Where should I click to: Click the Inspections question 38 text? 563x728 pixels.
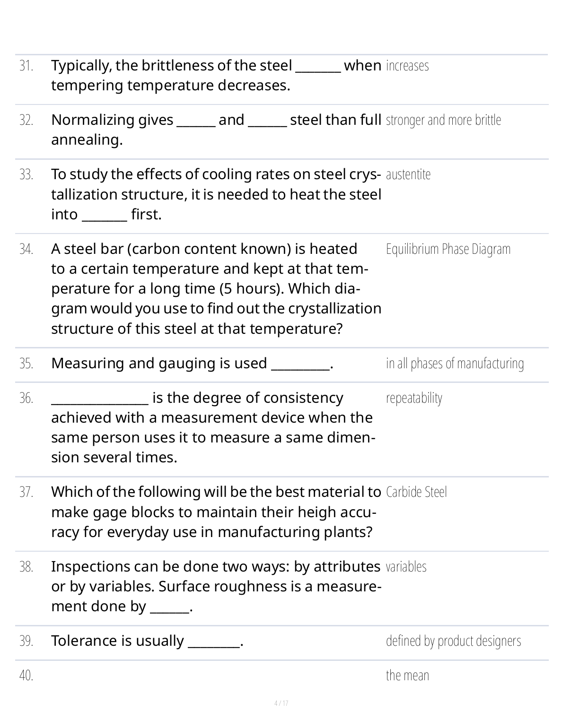click(x=216, y=587)
